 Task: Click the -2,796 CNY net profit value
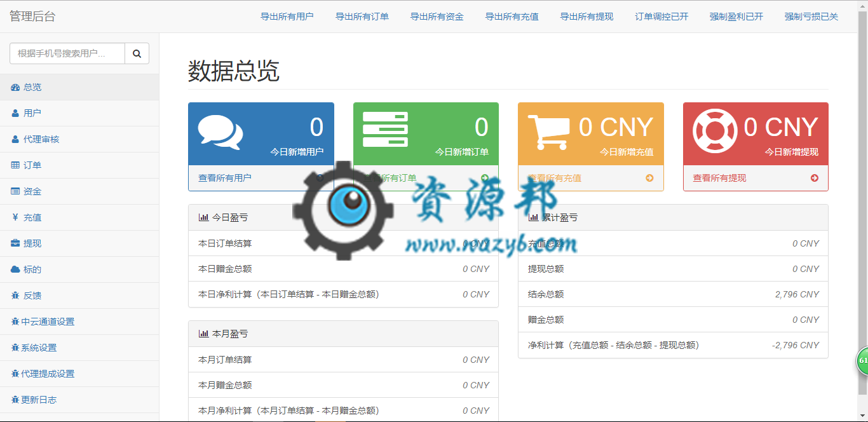click(796, 345)
